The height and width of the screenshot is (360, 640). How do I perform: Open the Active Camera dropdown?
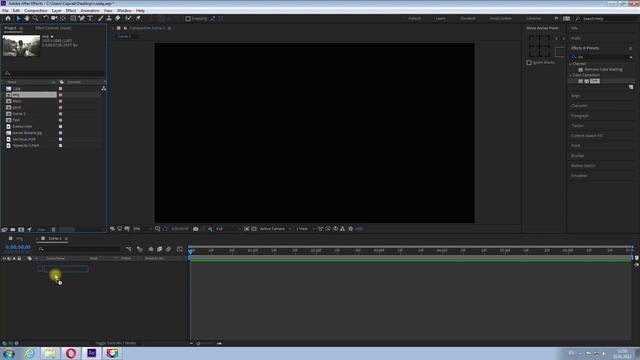click(x=276, y=229)
